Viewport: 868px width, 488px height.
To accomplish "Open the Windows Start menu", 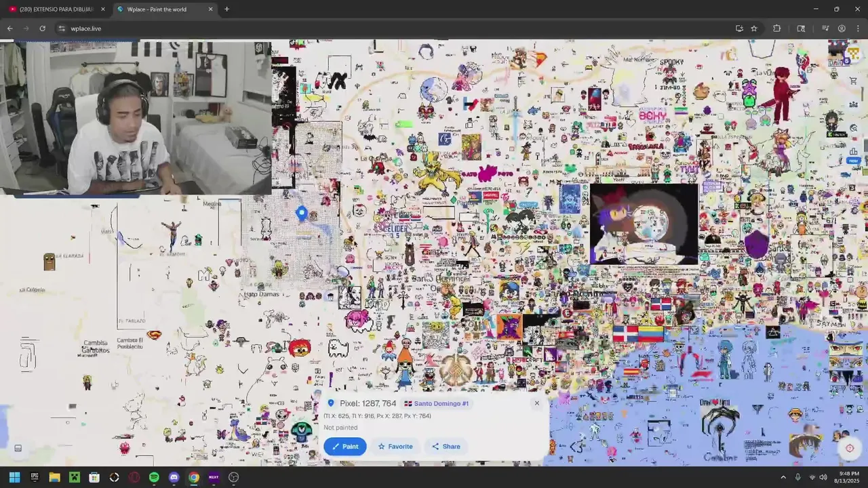I will point(14,477).
